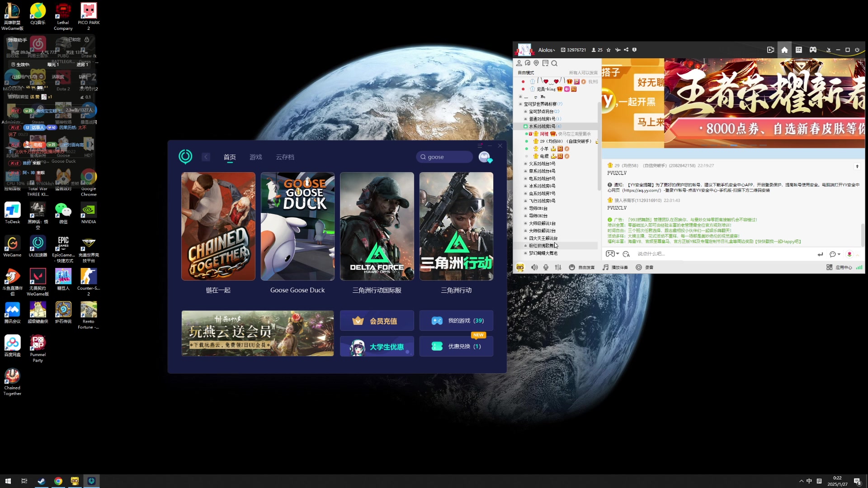The width and height of the screenshot is (868, 488).
Task: Open Chained Together desktop shortcut
Action: (x=12, y=382)
